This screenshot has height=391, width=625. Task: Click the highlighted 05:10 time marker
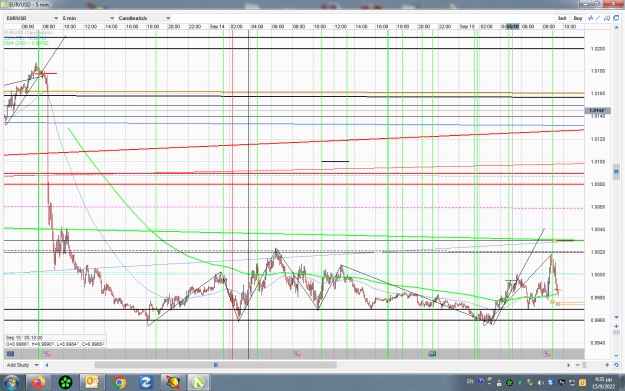[512, 27]
